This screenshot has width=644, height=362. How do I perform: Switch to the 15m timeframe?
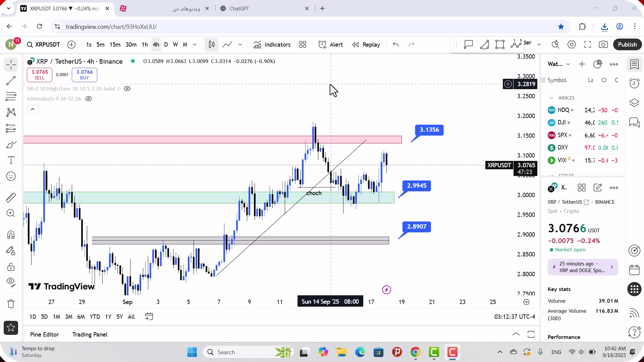(x=115, y=45)
